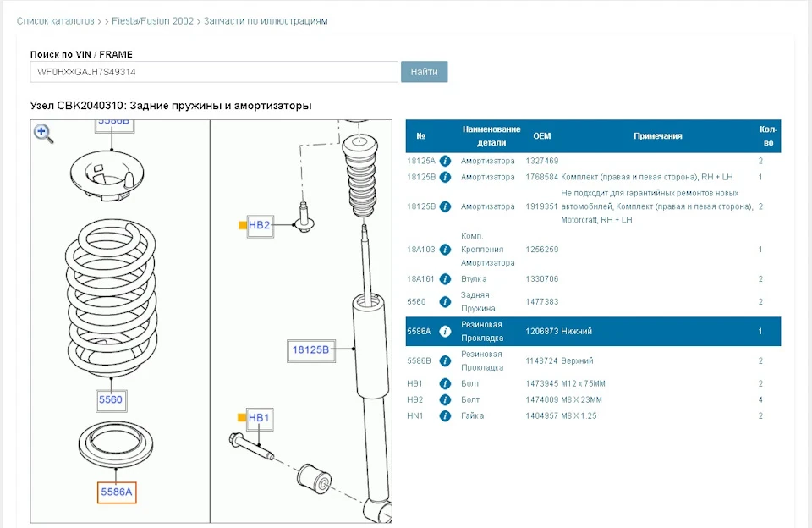Click the Гайка part name

pos(473,416)
